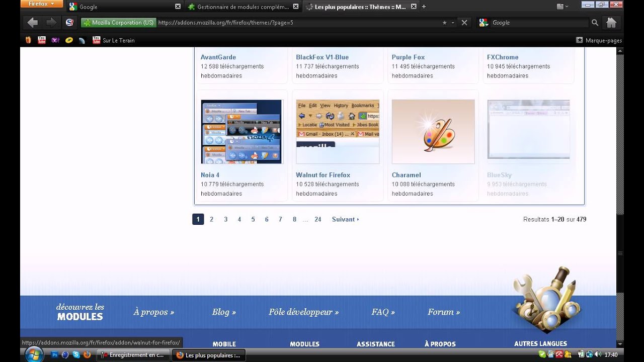
Task: Open the FXChrome theme link
Action: click(x=503, y=57)
